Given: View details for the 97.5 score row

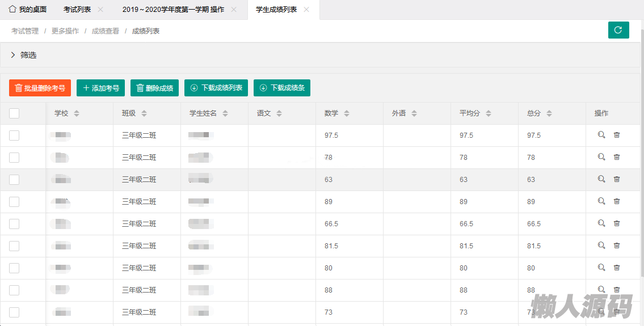Looking at the screenshot, I should pos(601,135).
